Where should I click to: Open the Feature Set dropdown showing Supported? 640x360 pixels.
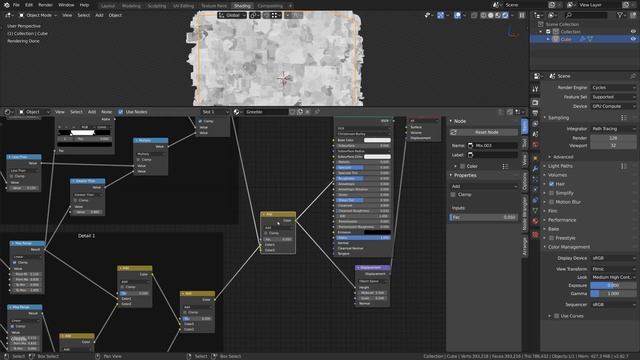point(613,97)
